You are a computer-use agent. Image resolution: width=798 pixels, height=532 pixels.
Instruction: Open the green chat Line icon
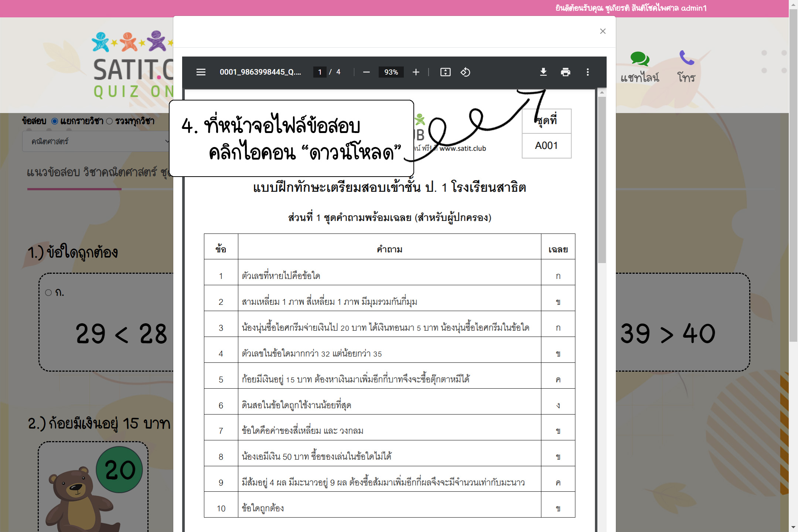coord(640,59)
